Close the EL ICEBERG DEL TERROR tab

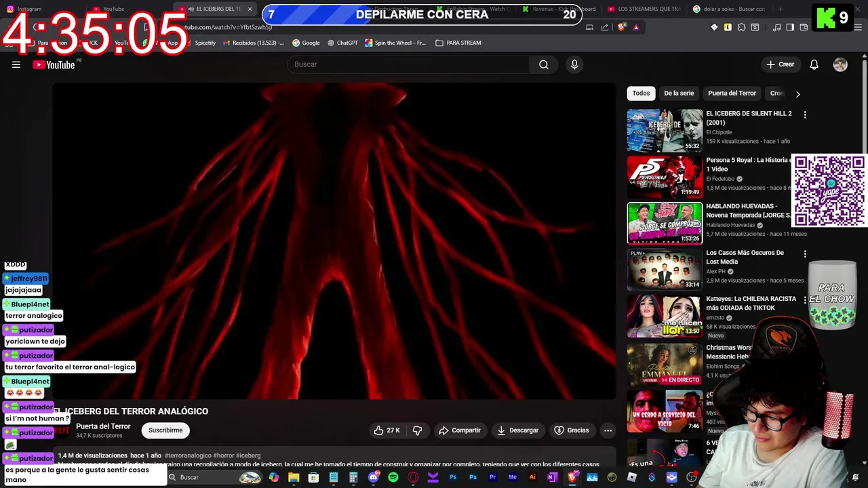coord(250,9)
